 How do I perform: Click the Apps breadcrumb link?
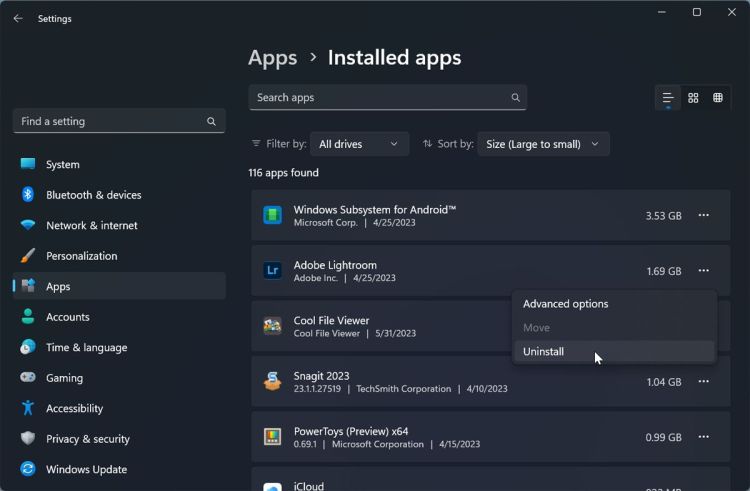click(x=273, y=58)
